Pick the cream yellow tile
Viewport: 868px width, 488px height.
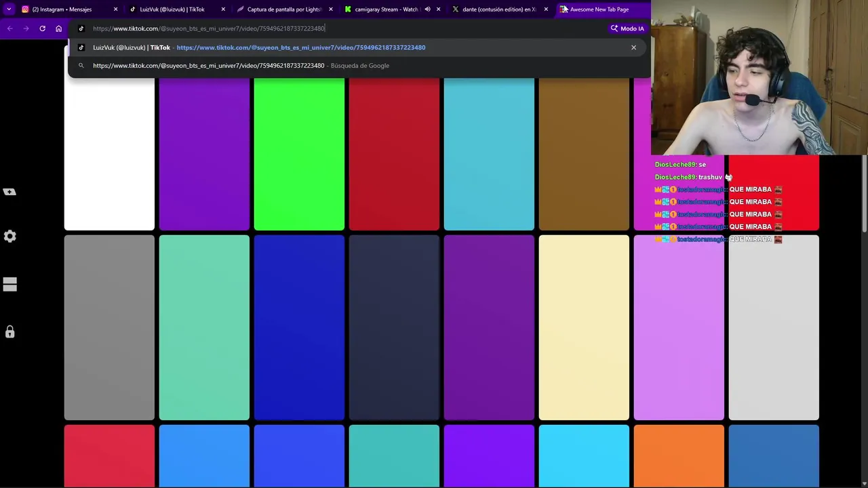tap(584, 327)
